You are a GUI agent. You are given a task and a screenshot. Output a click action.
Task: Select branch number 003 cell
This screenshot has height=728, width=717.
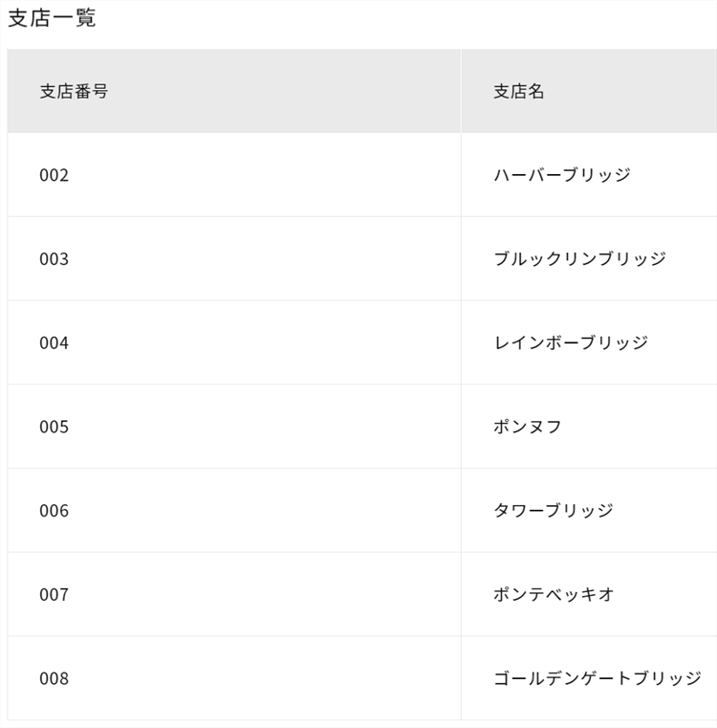click(x=54, y=259)
